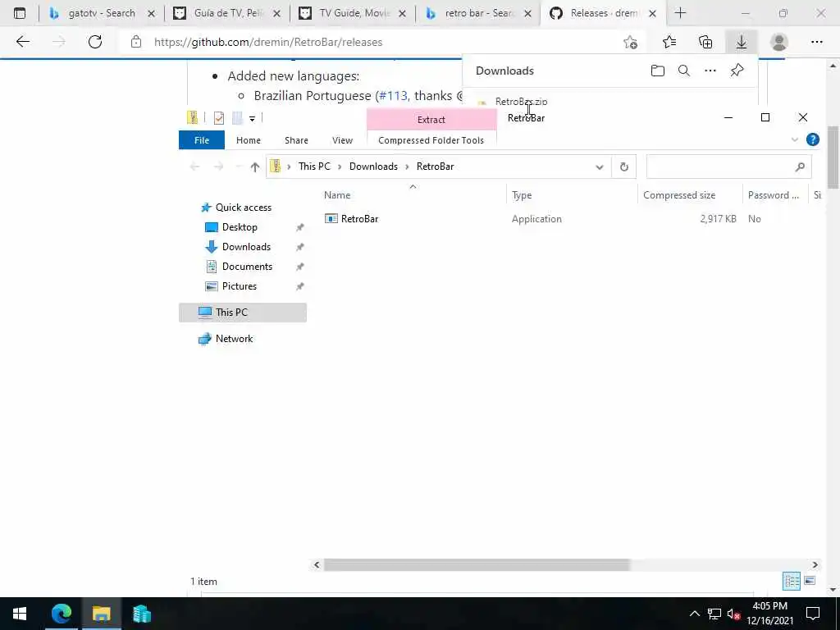This screenshot has height=630, width=840.
Task: Close the gatotv Search tab
Action: pos(152,14)
